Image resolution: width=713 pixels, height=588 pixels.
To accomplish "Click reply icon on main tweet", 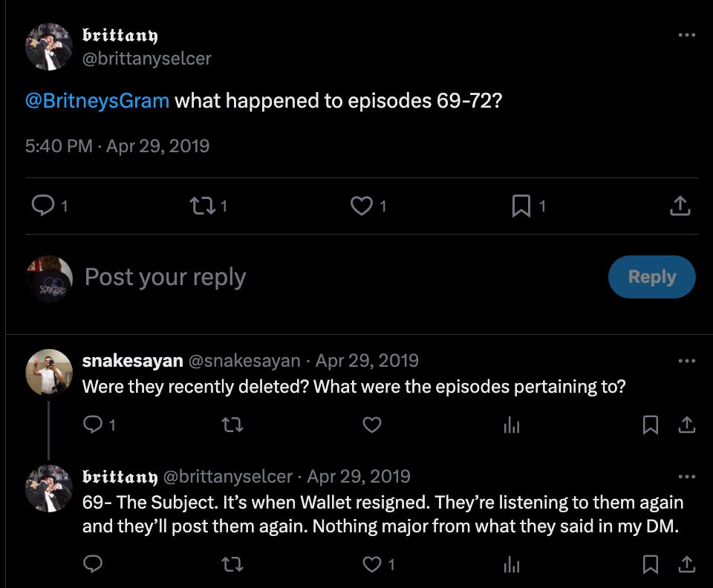I will [43, 206].
